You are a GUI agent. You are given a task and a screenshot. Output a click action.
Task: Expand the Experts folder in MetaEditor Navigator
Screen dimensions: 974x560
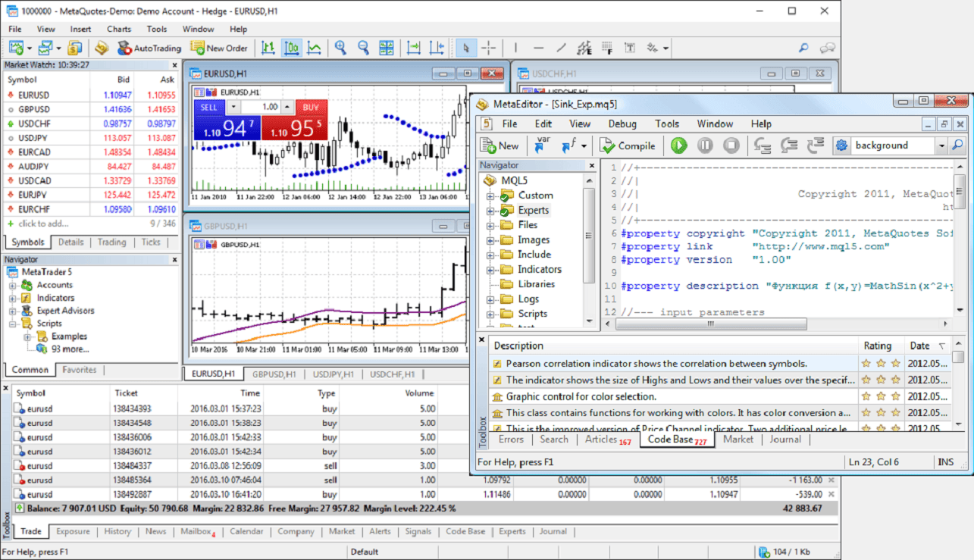pos(491,211)
